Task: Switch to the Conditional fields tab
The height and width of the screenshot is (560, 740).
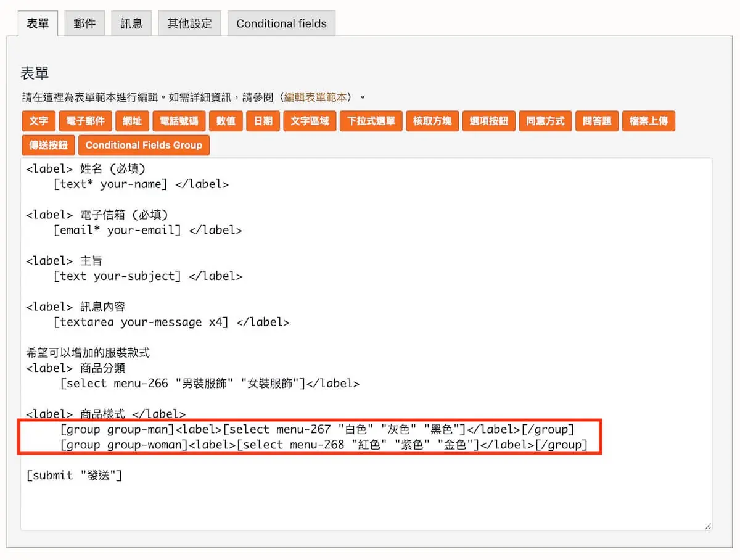Action: [x=281, y=23]
